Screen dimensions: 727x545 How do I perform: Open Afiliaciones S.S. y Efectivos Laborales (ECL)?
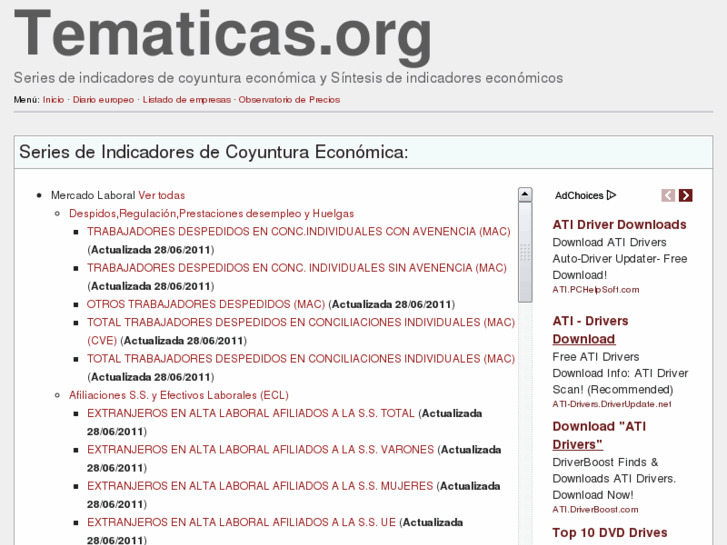point(179,395)
